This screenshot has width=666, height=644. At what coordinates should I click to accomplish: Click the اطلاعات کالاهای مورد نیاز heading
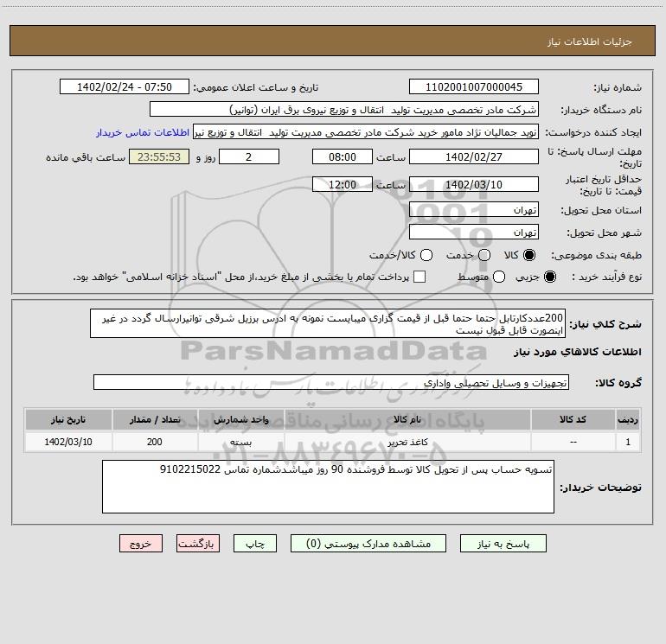[x=577, y=352]
